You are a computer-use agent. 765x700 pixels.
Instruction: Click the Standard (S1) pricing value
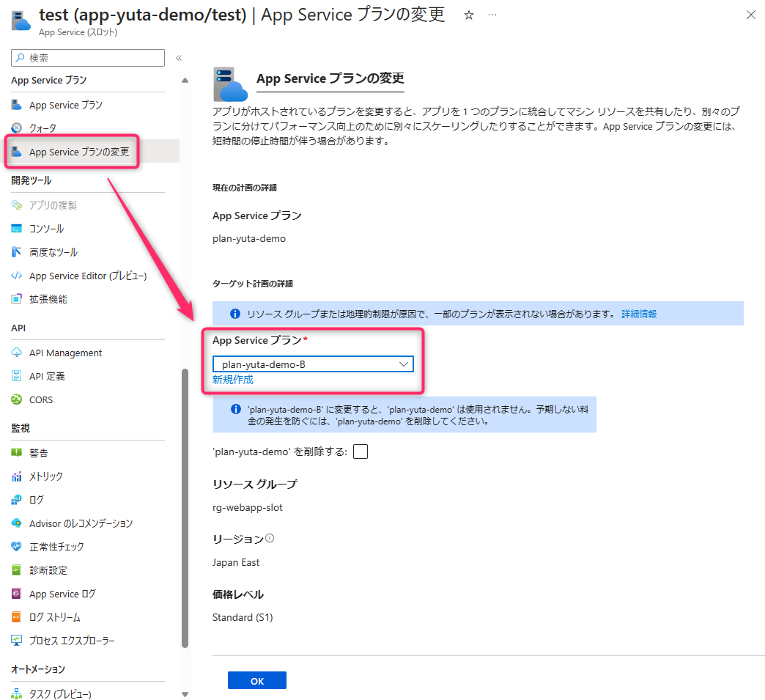(x=243, y=617)
